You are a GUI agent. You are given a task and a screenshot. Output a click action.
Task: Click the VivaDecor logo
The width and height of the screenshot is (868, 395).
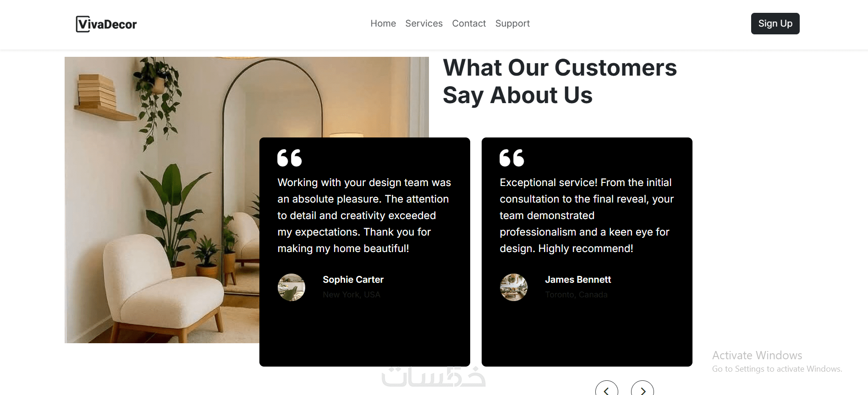106,24
